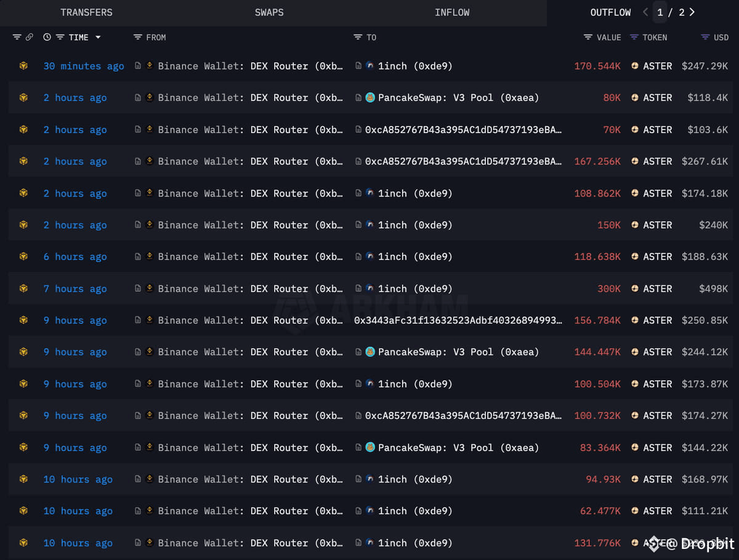Click the Binance logo in the 70K row
This screenshot has height=560, width=739.
pos(150,129)
